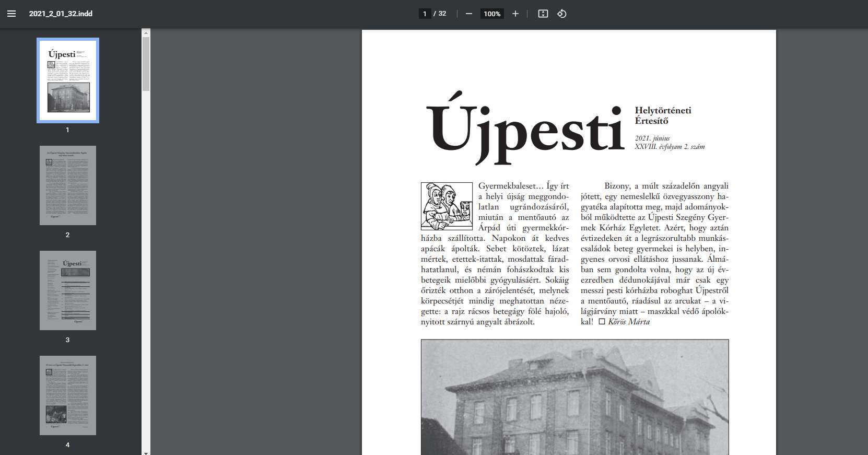Zoom out with the minus icon
The image size is (868, 455).
pos(468,14)
